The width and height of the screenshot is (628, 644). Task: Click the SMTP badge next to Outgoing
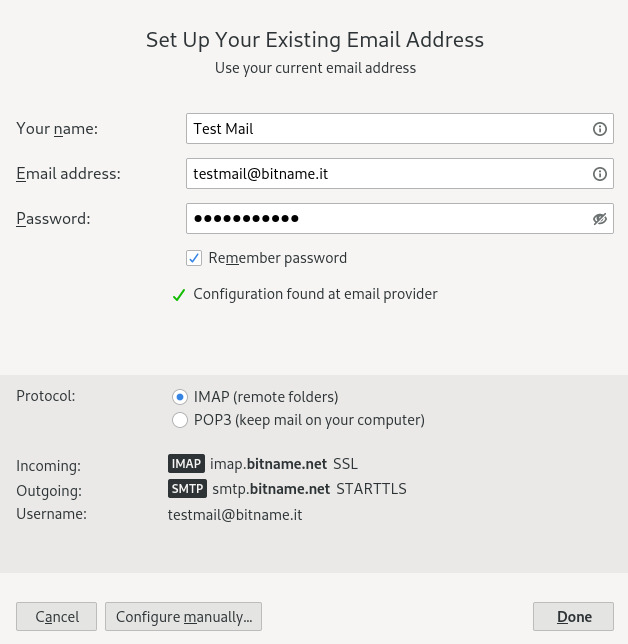(187, 488)
